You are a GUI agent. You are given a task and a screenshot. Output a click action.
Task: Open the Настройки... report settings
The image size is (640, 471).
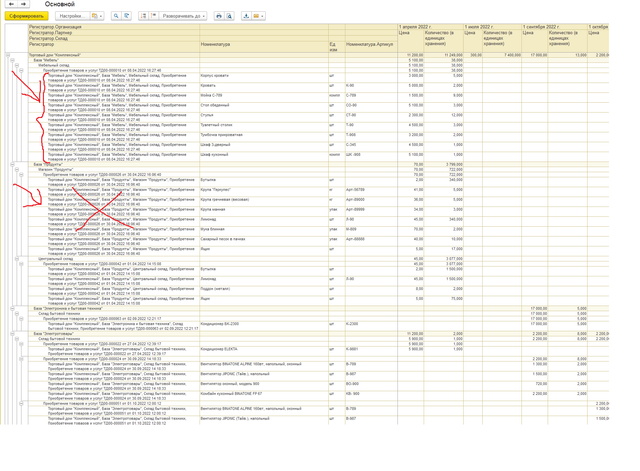pos(72,16)
